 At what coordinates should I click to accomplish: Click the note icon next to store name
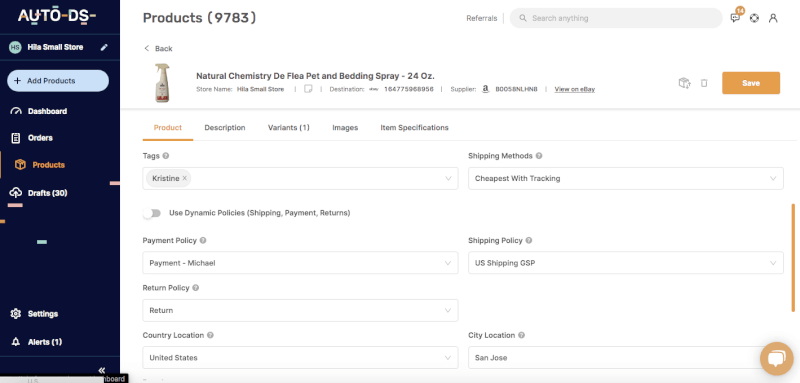[308, 89]
